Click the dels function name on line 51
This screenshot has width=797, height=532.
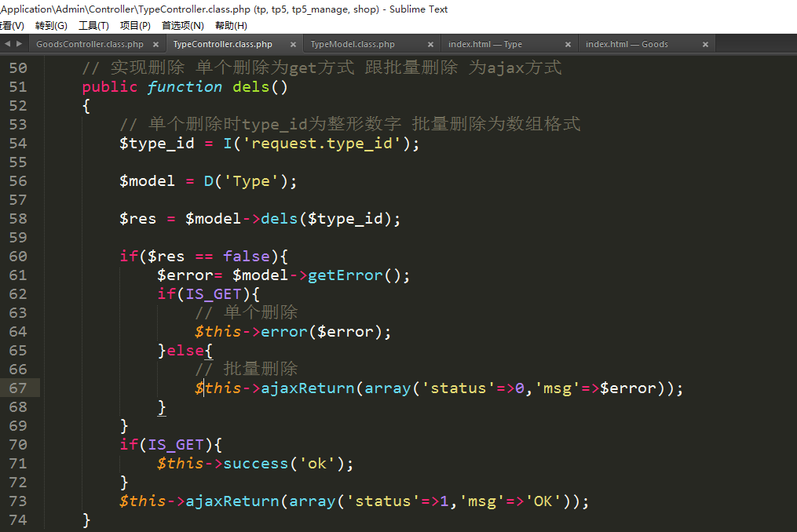click(251, 87)
